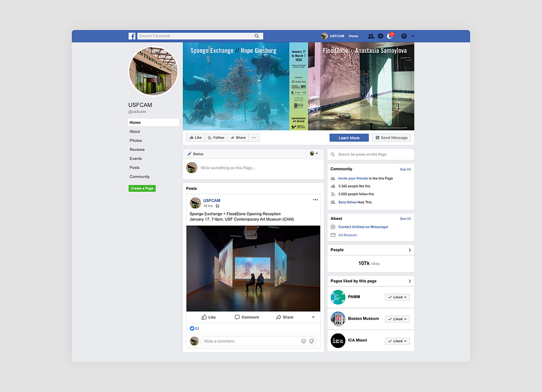This screenshot has width=542, height=392.
Task: Share the Opening Reception post
Action: point(285,317)
